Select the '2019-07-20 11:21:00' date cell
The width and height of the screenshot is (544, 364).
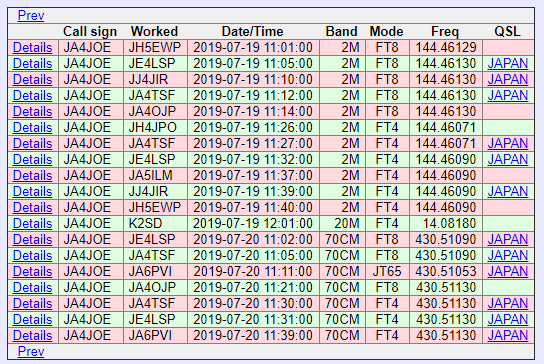[253, 287]
